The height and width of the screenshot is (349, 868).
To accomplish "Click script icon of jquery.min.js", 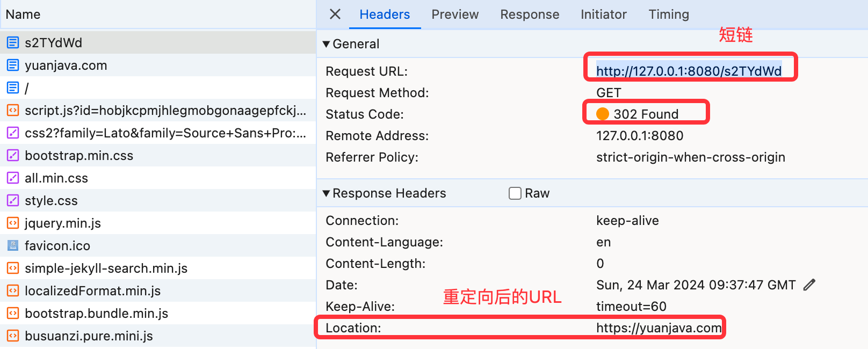I will [13, 223].
